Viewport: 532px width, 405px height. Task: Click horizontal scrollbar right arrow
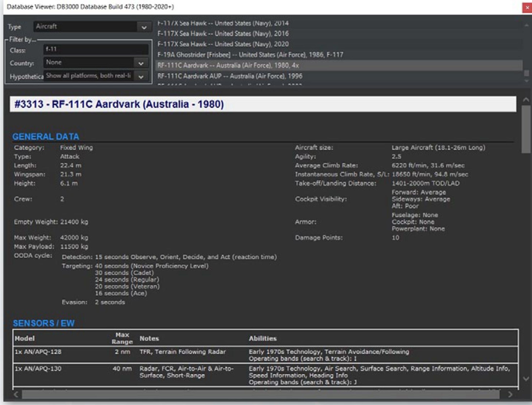coord(510,394)
